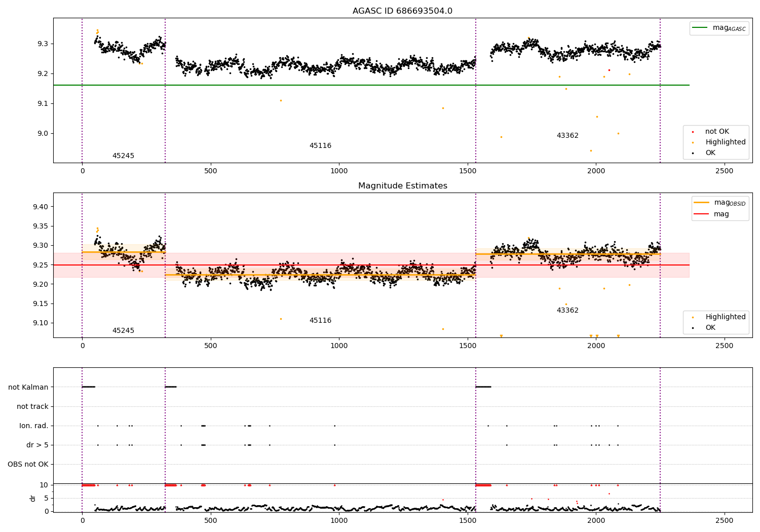The height and width of the screenshot is (532, 760).
Task: Click x-axis tick 1500 under the bottom plot
Action: [468, 520]
